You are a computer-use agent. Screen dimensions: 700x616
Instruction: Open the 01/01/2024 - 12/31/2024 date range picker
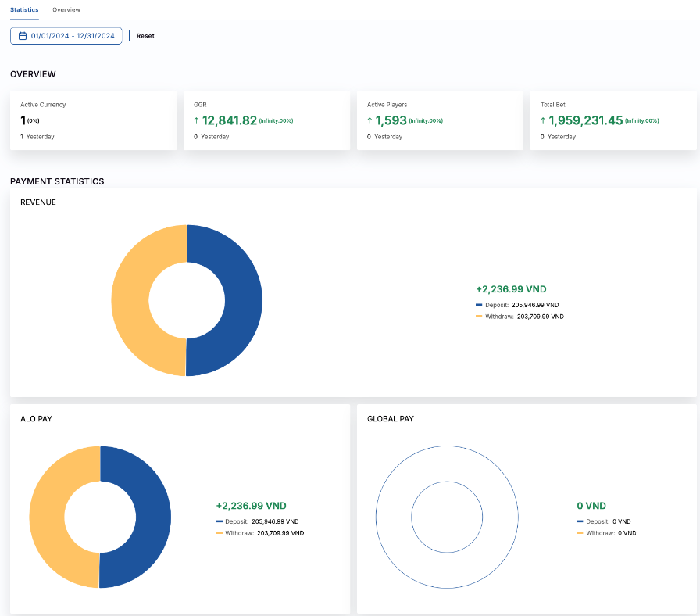[x=66, y=36]
